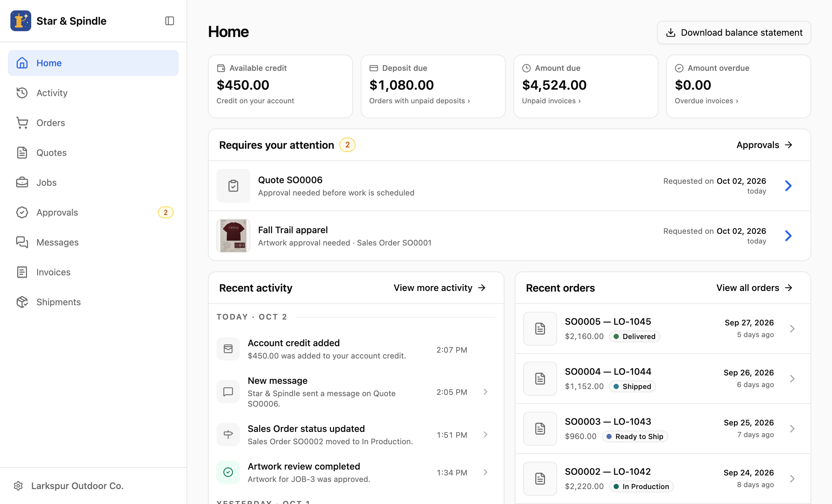Open Orders via the cart icon

point(22,123)
